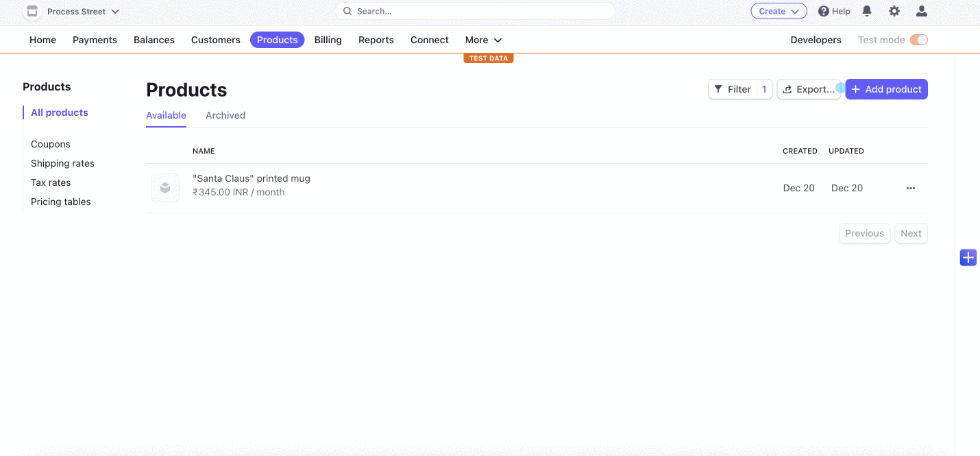Expand the More navigation dropdown
Screen dimensions: 980x456
tap(483, 40)
